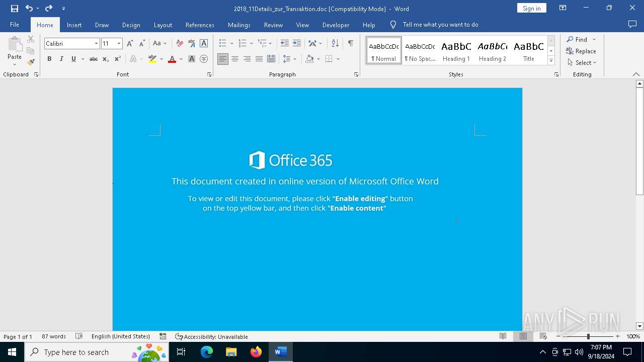Open the bullets list dropdown arrow
This screenshot has height=362, width=644.
pos(231,43)
